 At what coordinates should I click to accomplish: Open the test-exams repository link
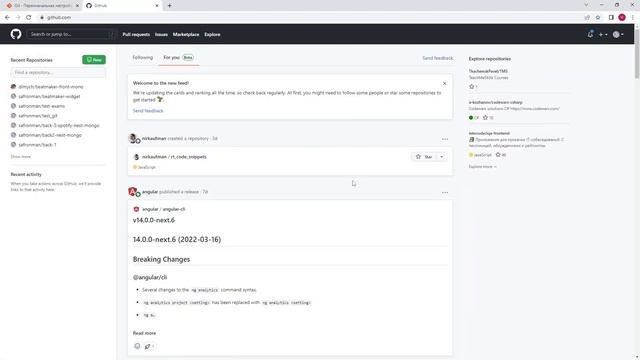(x=41, y=106)
